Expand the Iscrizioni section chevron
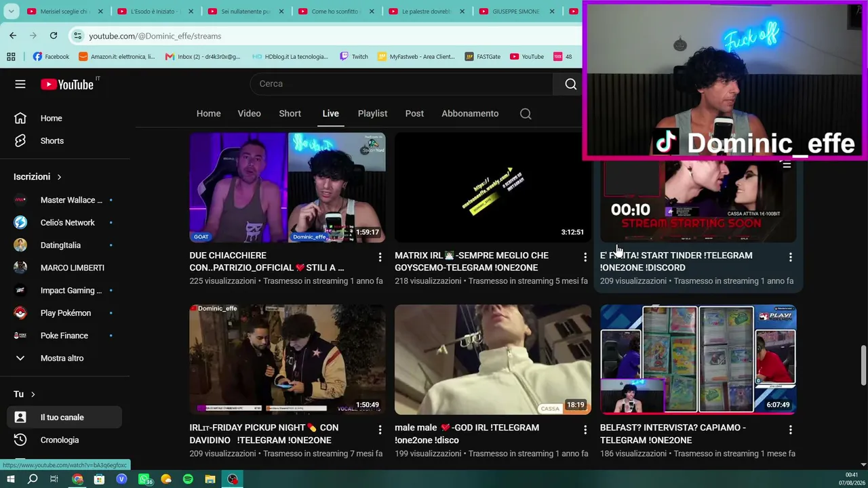This screenshot has height=488, width=868. (59, 177)
